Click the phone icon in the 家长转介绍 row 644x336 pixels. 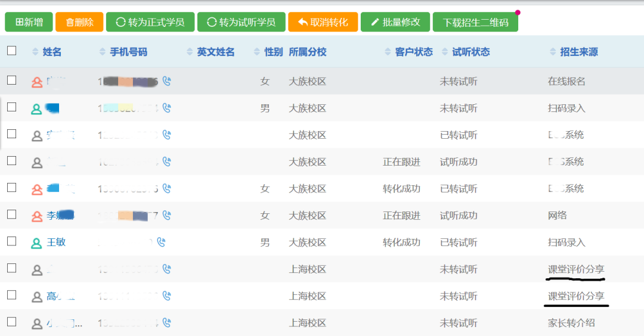(x=167, y=323)
